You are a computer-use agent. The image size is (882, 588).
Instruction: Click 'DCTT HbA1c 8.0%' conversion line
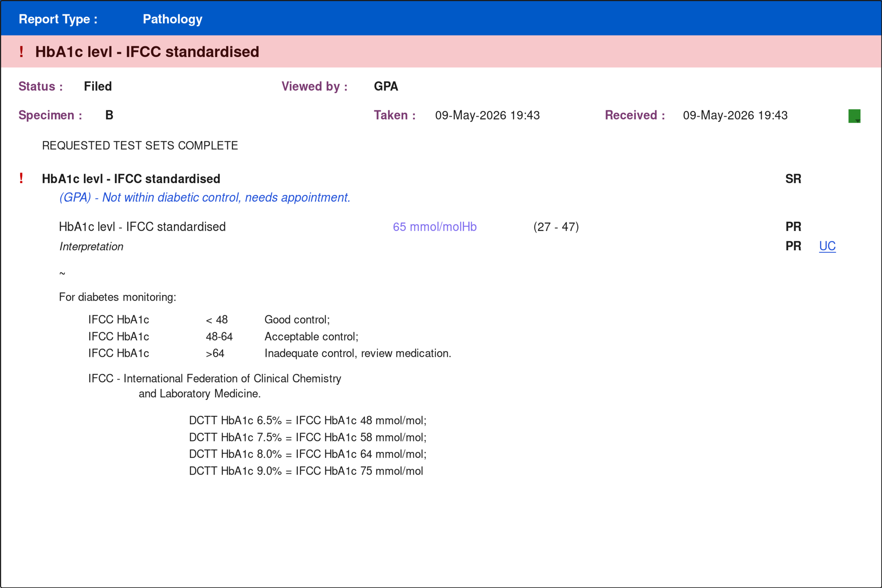point(308,454)
